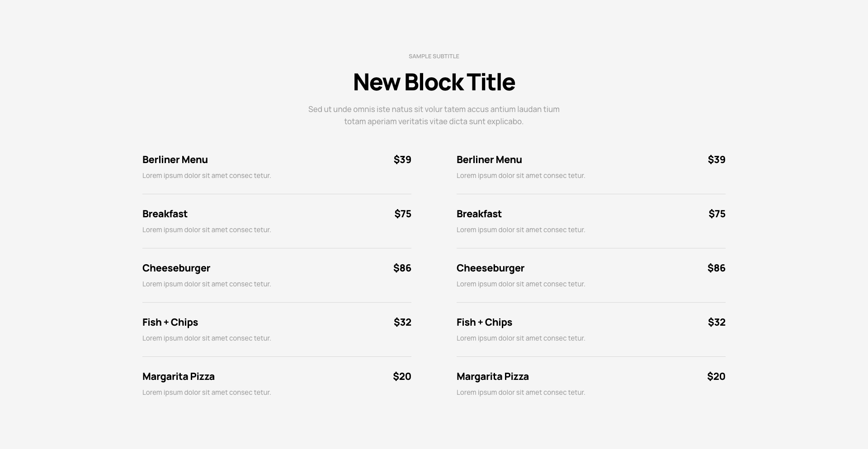Select Fish + Chips in left column
This screenshot has width=868, height=449.
pyautogui.click(x=170, y=322)
